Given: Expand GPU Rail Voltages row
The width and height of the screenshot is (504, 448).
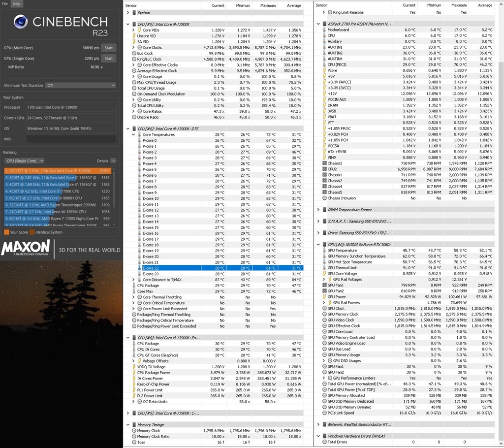Looking at the screenshot, I should [x=324, y=280].
